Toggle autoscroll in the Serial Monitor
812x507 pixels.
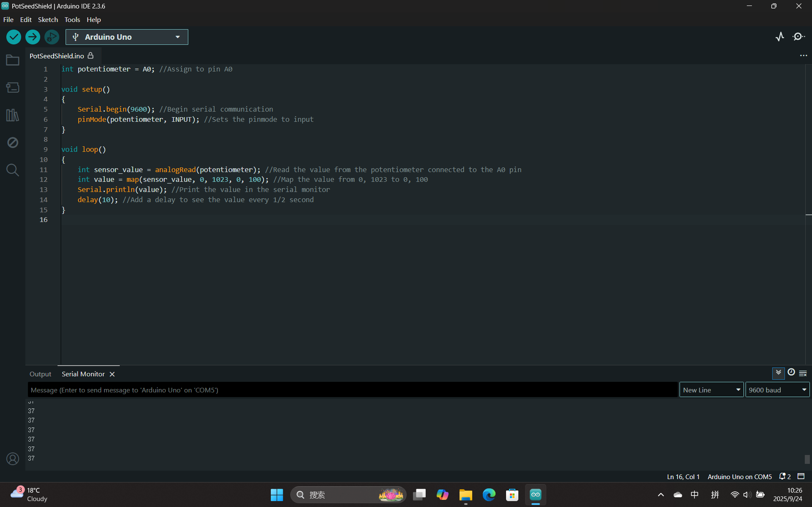[x=778, y=373]
